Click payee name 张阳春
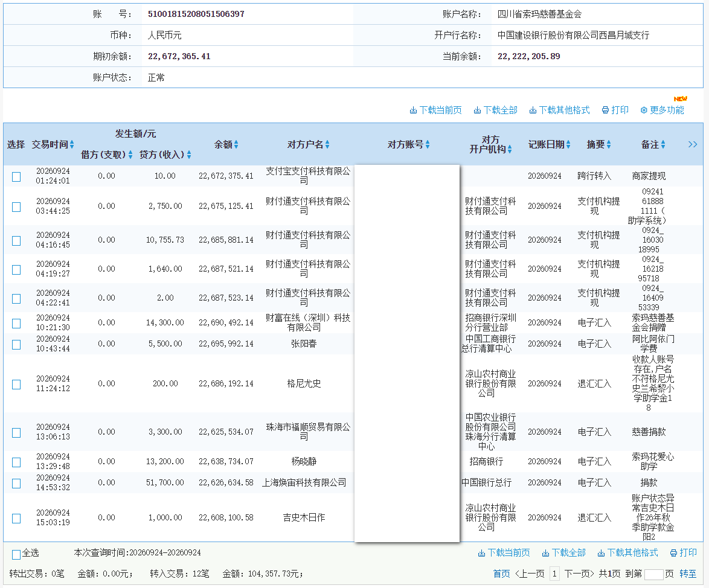 (304, 344)
